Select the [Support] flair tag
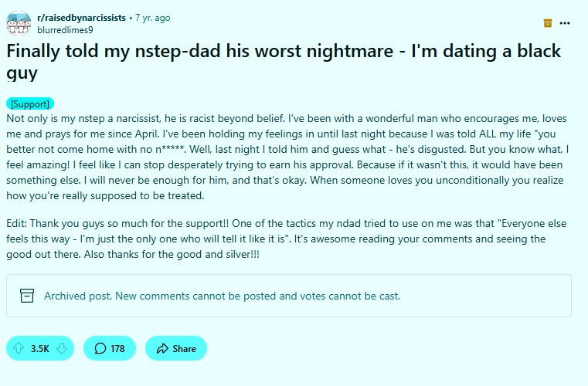588x386 pixels. click(30, 103)
